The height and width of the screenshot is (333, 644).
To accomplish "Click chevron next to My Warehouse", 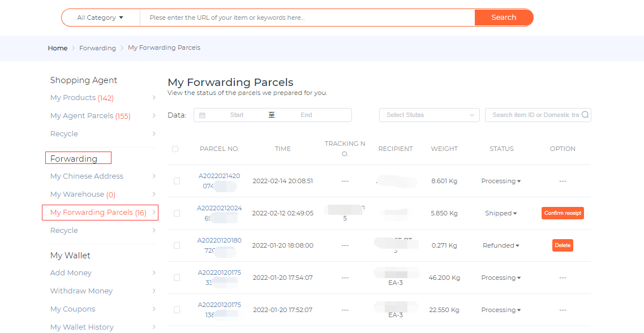I will [x=154, y=194].
